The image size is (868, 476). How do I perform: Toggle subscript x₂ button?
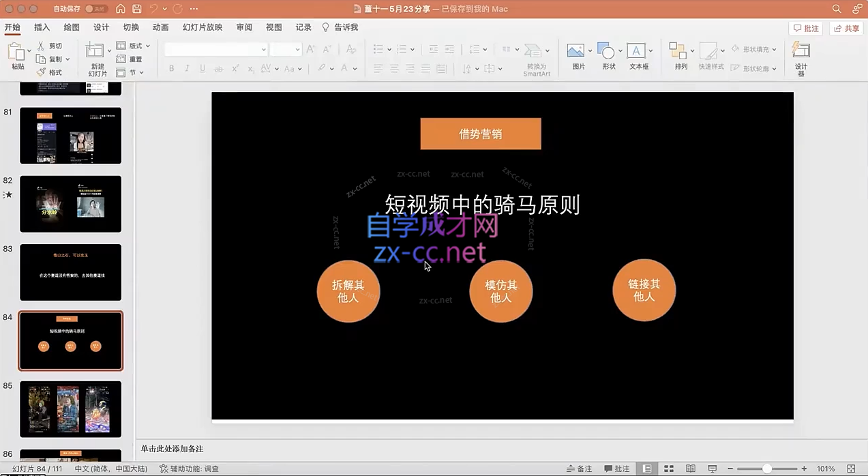[x=251, y=68]
